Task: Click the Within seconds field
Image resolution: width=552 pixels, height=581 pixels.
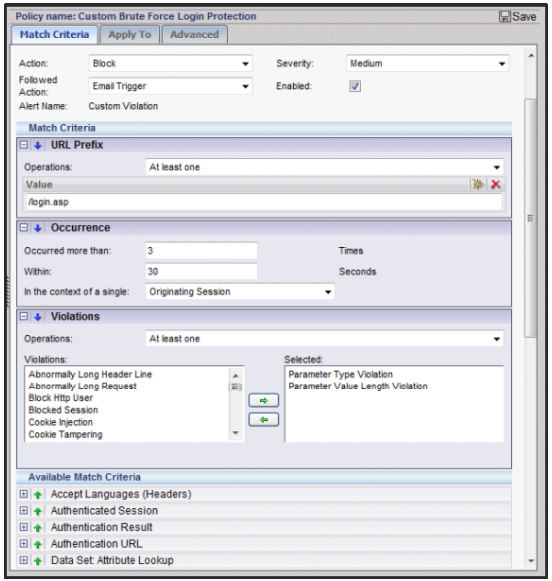Action: (202, 272)
